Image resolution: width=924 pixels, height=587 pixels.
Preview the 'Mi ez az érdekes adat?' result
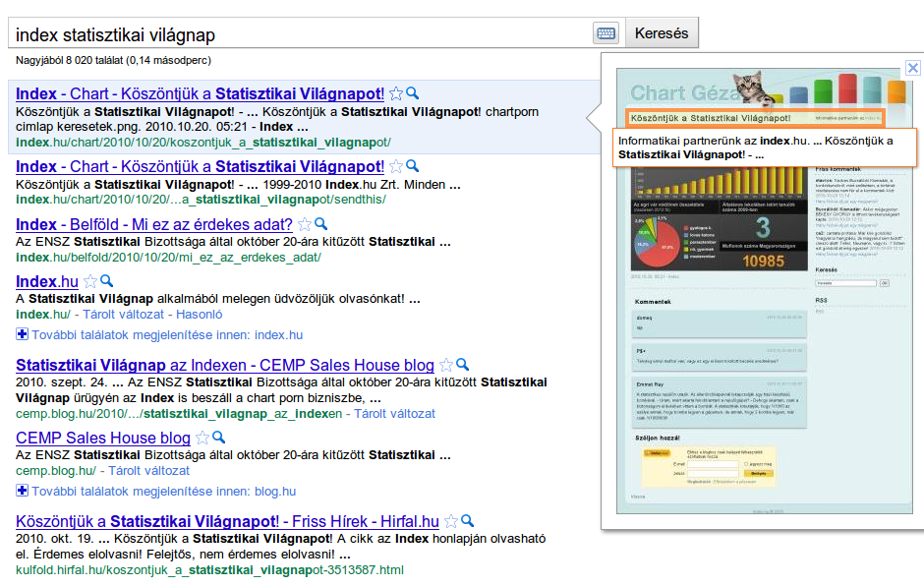pyautogui.click(x=321, y=224)
